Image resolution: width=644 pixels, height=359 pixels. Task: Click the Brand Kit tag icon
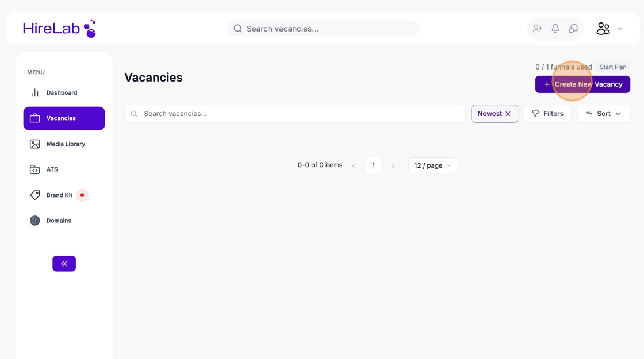point(35,195)
